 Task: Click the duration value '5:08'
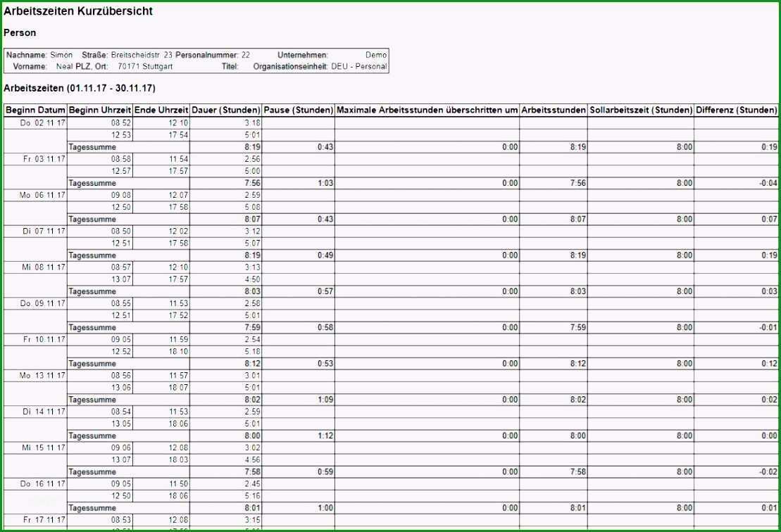253,207
